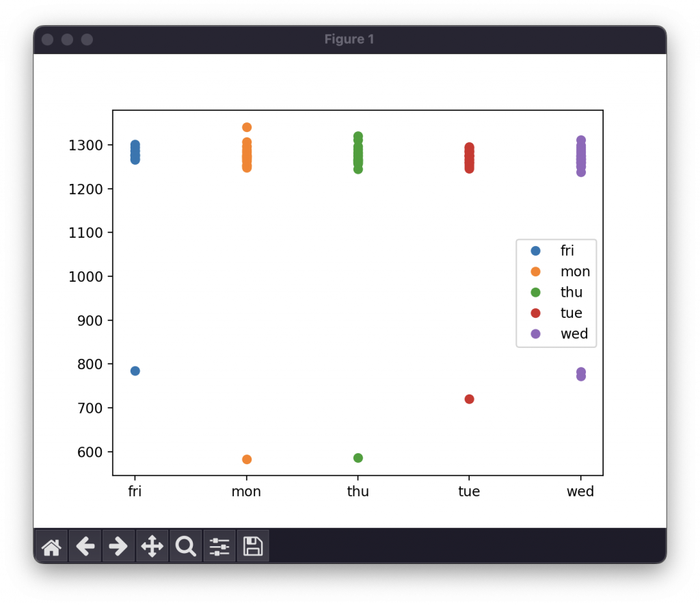Click the orange mon legend marker
700x605 pixels.
click(x=536, y=271)
